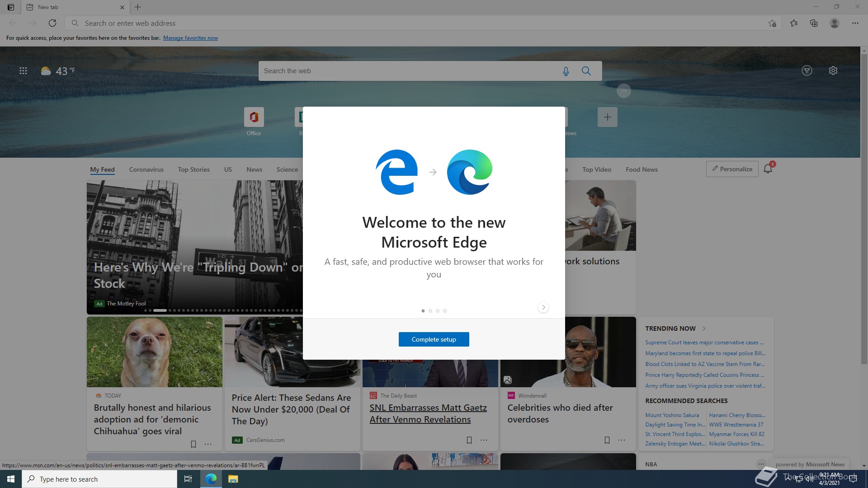Open Task View on taskbar
Viewport: 868px width, 488px height.
pos(188,479)
